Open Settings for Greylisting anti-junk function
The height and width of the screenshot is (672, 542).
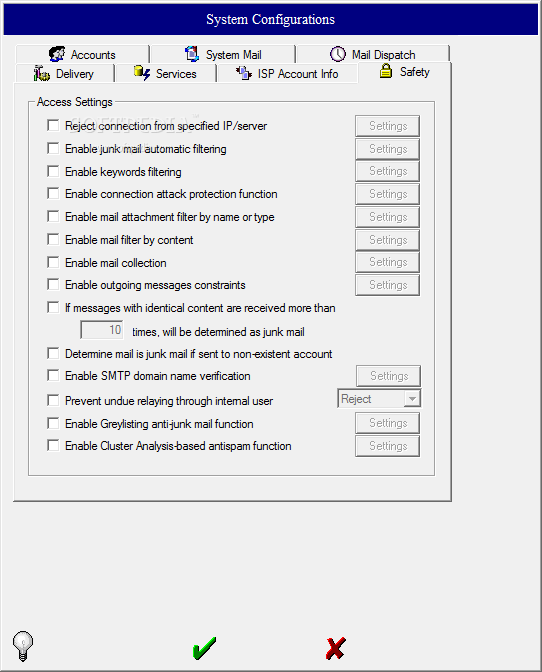tap(388, 423)
